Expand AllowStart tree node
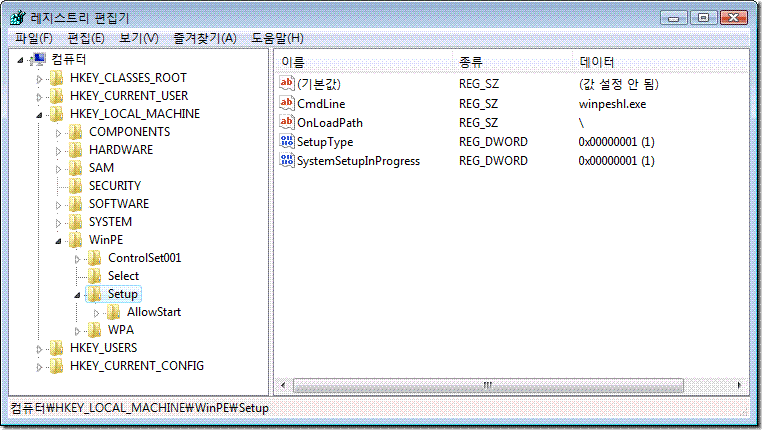Image resolution: width=762 pixels, height=430 pixels. (x=96, y=312)
